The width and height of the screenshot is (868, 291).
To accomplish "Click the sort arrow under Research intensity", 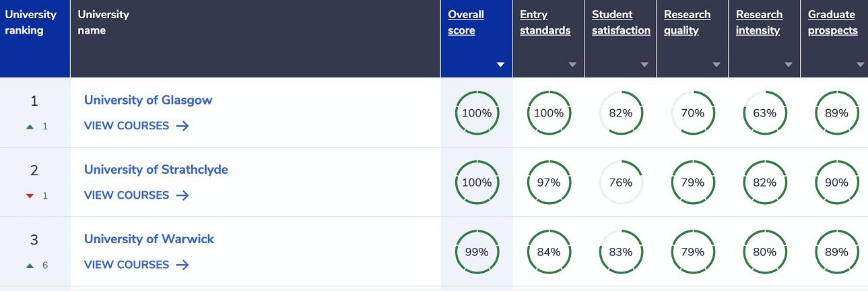I will [789, 65].
